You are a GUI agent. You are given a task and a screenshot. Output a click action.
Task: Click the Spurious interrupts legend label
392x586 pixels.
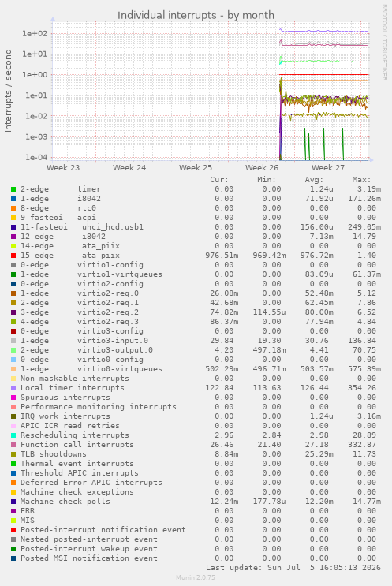(x=65, y=398)
